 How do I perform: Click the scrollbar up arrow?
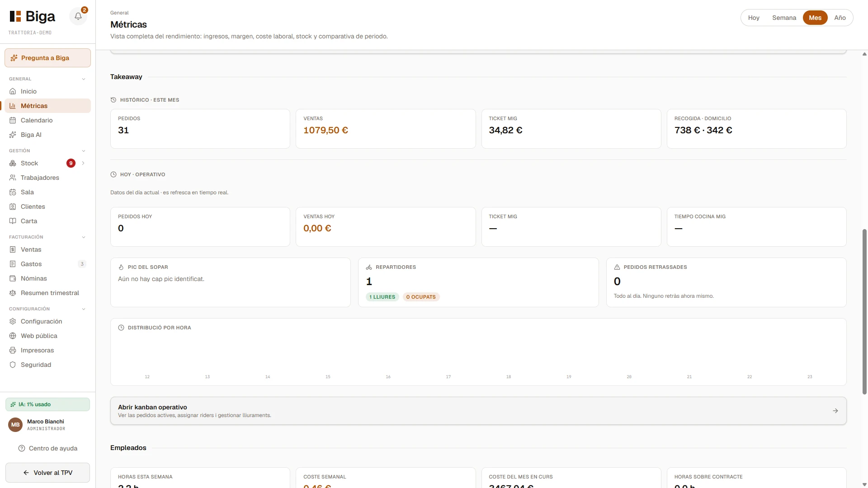point(864,54)
